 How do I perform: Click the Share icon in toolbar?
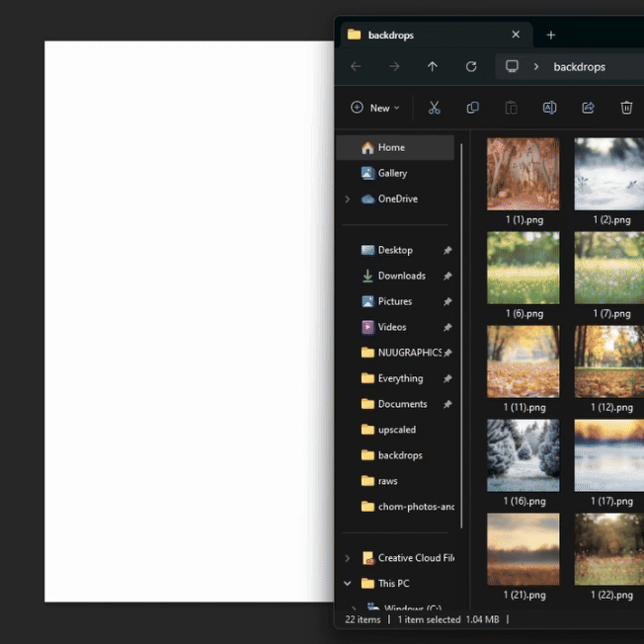click(x=588, y=108)
